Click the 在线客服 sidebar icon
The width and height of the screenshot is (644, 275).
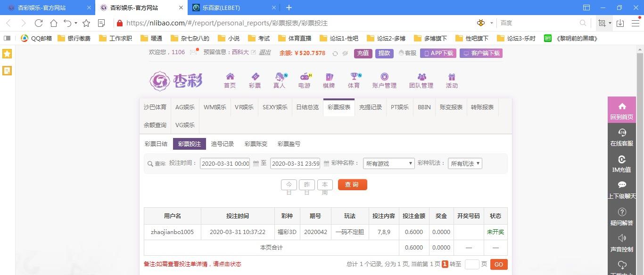tap(621, 133)
